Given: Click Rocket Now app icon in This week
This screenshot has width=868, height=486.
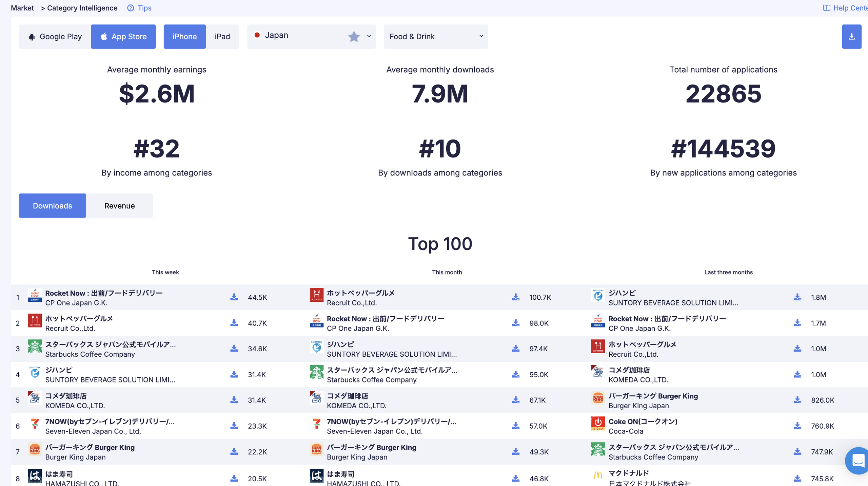Looking at the screenshot, I should (35, 295).
